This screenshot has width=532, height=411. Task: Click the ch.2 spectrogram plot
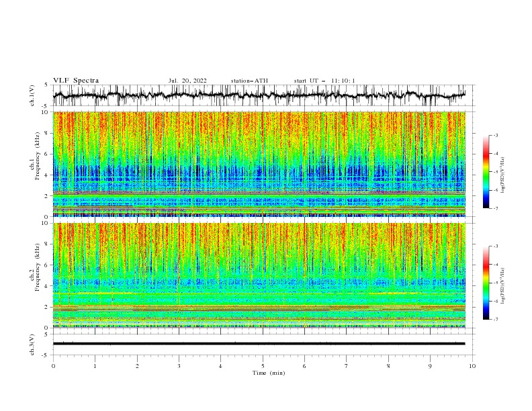[259, 275]
